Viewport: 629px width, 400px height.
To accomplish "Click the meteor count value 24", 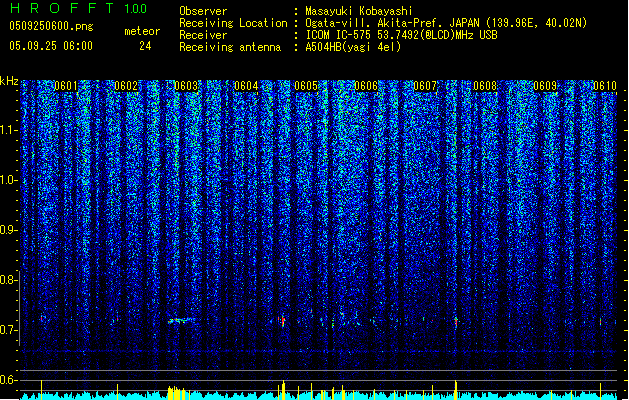I will [145, 46].
